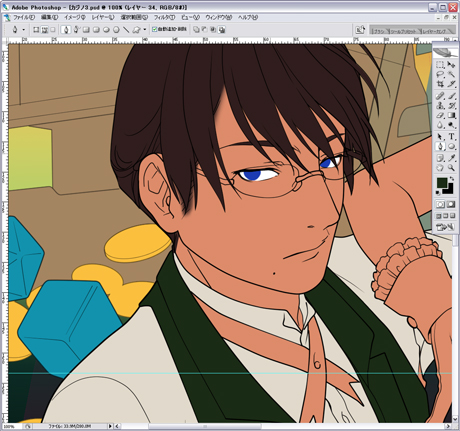Viewport: 460px width, 431px height.
Task: Select the Lasso tool
Action: pos(440,74)
